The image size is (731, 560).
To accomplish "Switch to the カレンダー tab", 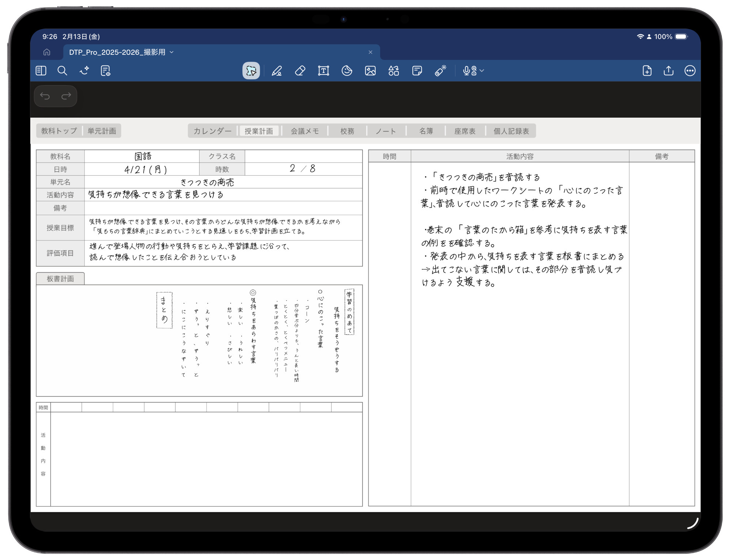I will click(212, 131).
